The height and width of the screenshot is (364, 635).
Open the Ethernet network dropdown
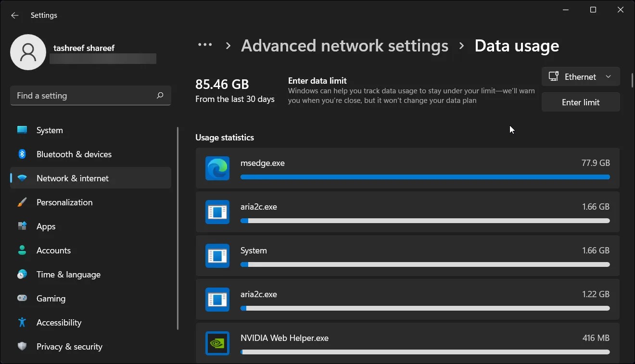click(x=580, y=76)
